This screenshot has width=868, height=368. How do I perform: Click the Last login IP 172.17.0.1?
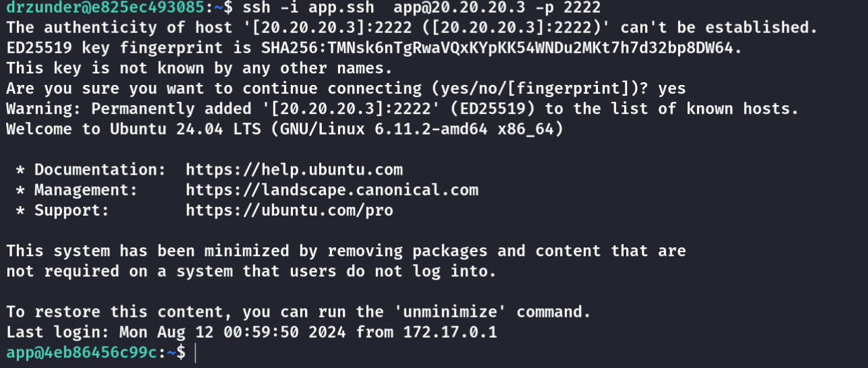pos(450,332)
